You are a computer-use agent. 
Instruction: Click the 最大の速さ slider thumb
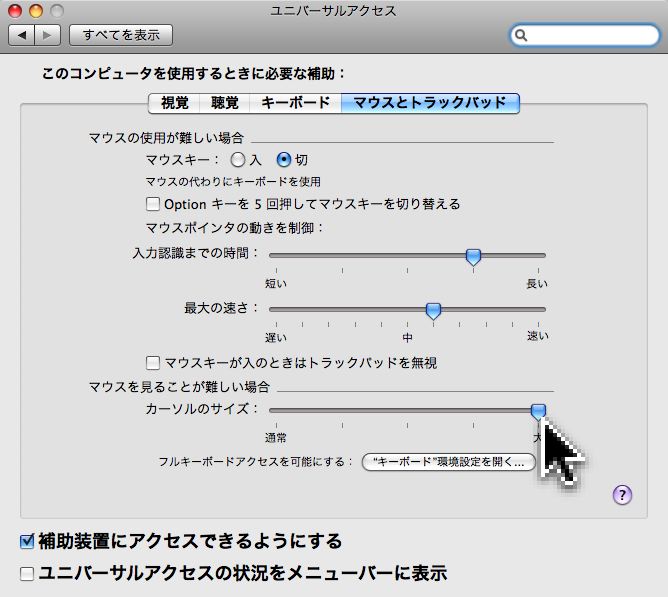433,311
